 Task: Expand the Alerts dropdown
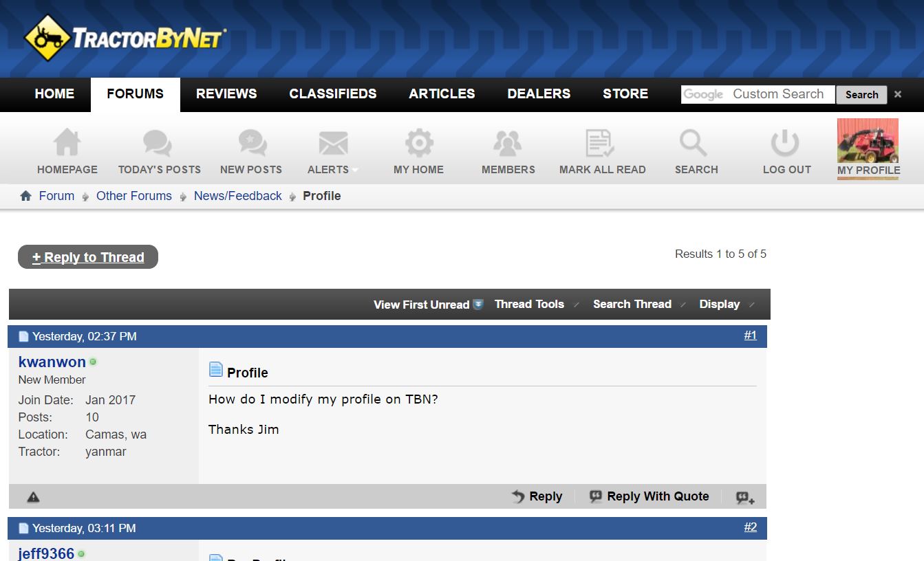click(333, 169)
